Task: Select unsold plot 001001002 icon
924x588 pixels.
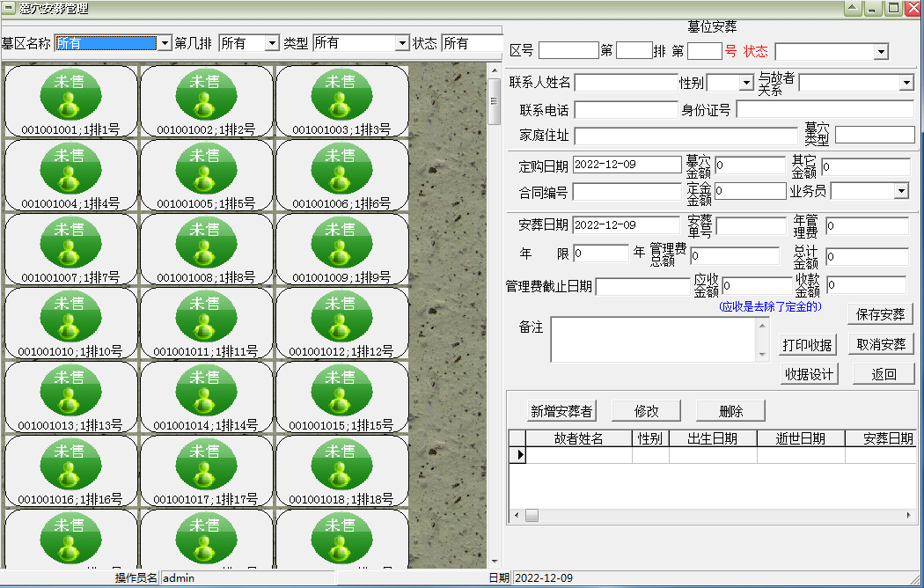Action: [x=206, y=94]
